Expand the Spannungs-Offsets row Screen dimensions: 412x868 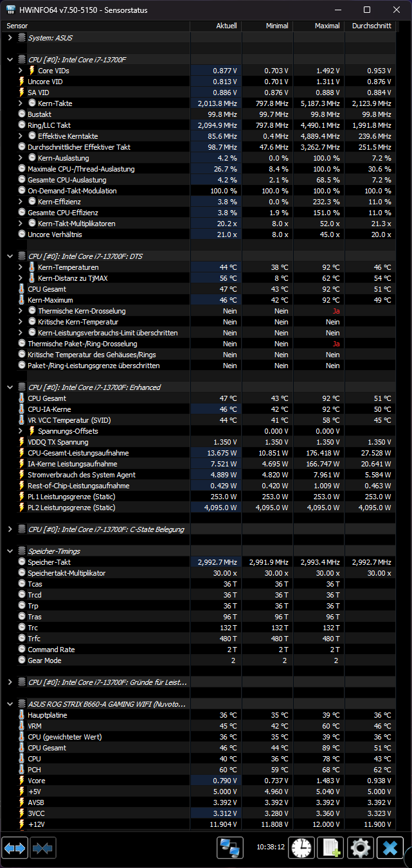21,431
